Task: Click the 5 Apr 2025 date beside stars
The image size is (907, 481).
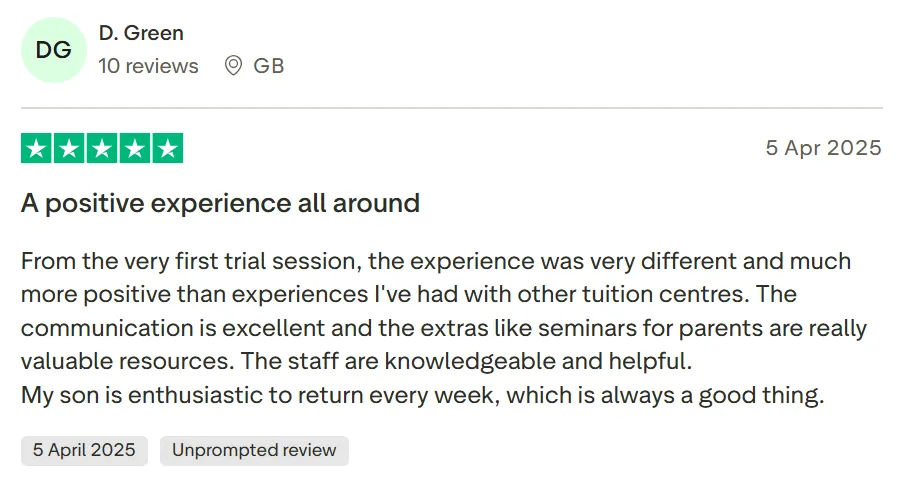Action: tap(823, 148)
